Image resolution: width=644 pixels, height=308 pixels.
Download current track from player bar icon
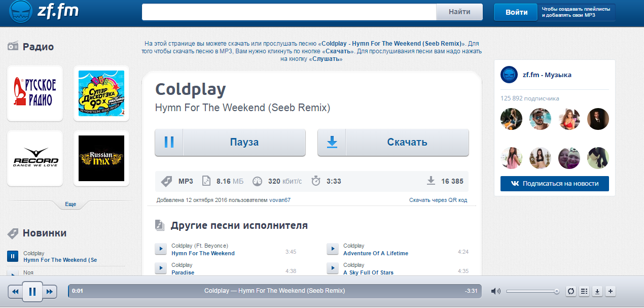click(597, 291)
